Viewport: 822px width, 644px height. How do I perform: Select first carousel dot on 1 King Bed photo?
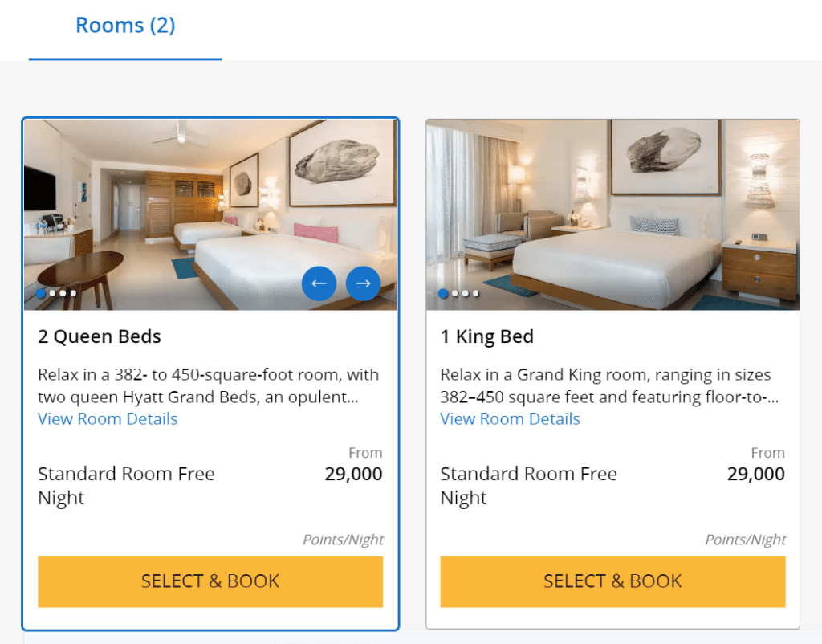pyautogui.click(x=443, y=294)
